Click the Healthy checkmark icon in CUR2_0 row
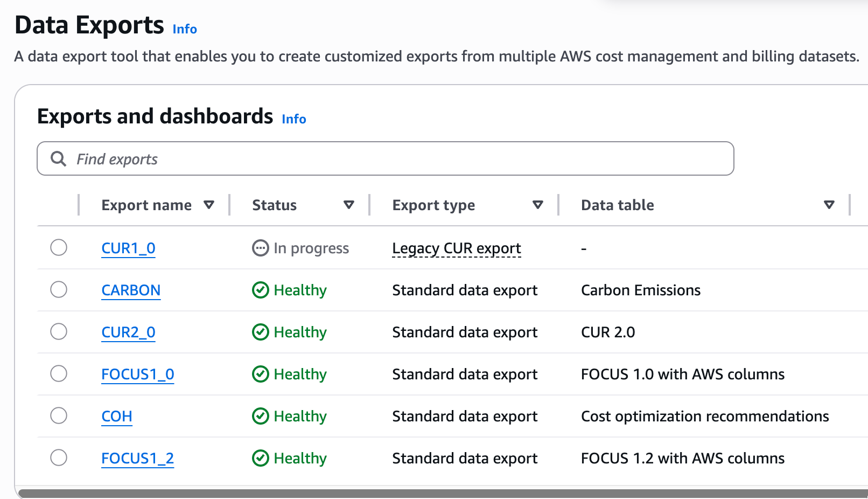This screenshot has height=499, width=868. pyautogui.click(x=261, y=332)
